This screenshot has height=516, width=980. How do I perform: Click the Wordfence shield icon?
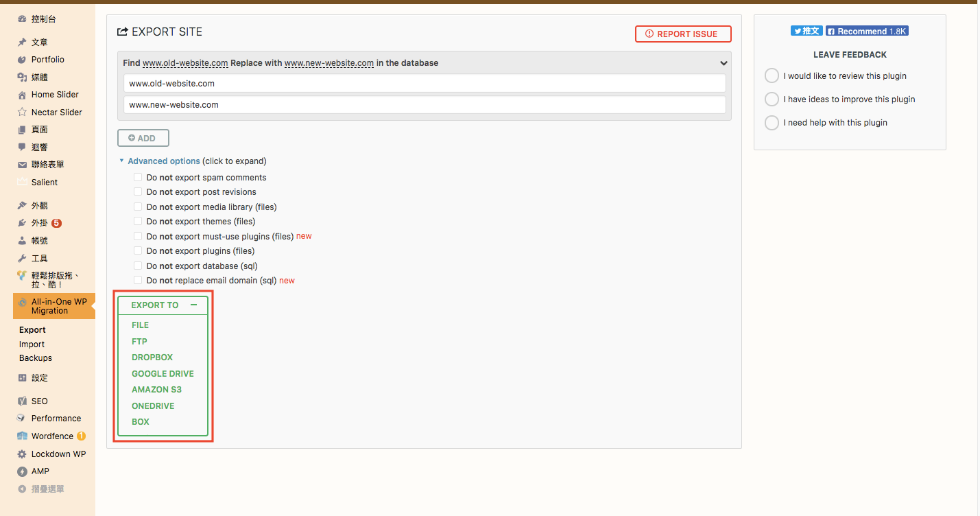tap(22, 436)
